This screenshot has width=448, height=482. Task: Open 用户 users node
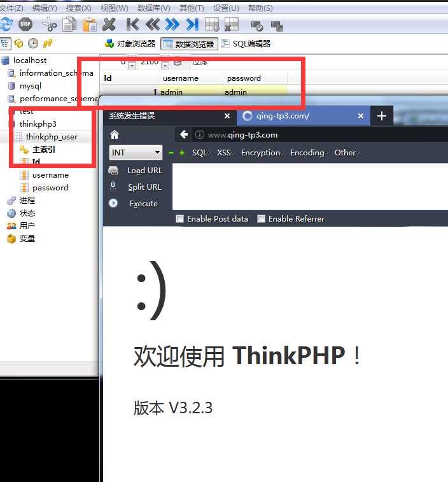(27, 226)
